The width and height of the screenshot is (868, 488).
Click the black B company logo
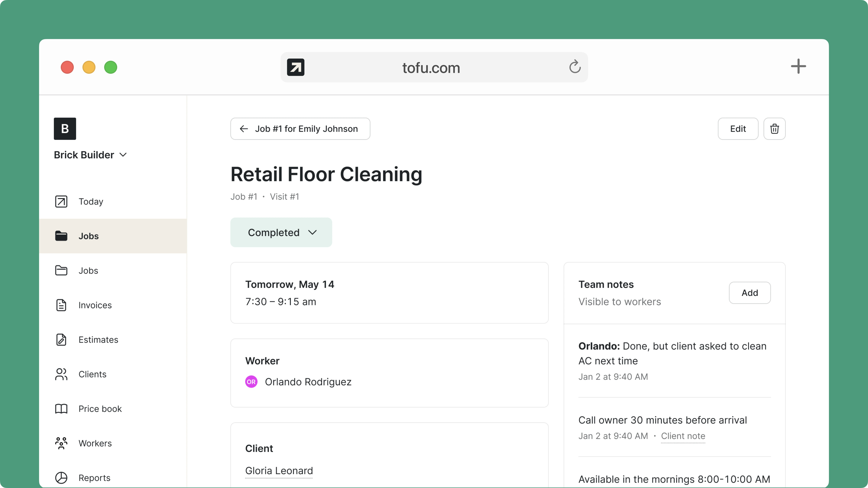pos(65,129)
